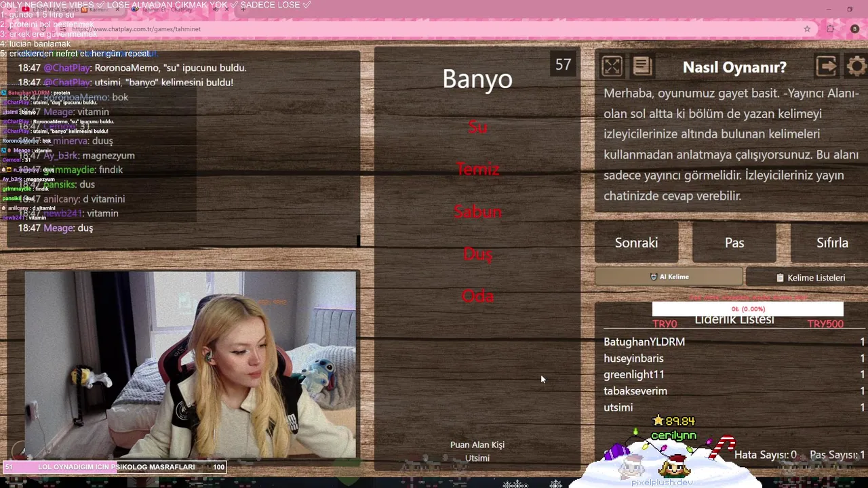The image size is (868, 488).
Task: Click the forbidden word Duş
Action: [477, 254]
